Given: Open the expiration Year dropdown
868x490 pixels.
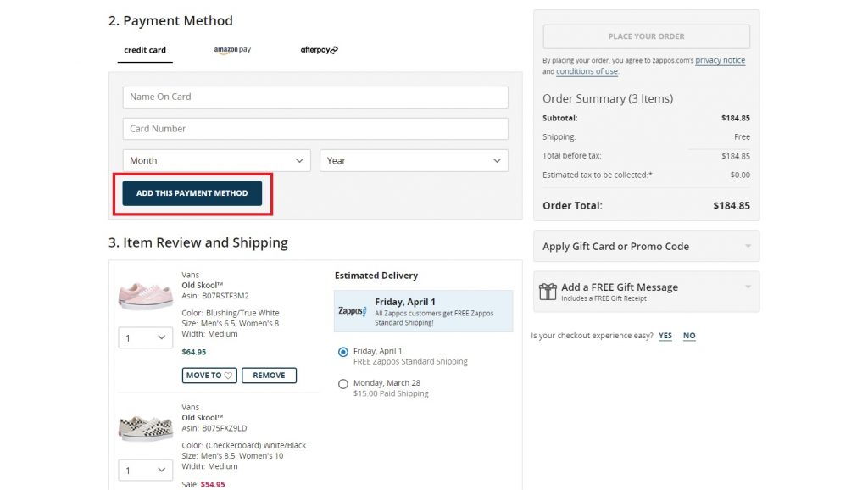Looking at the screenshot, I should [414, 160].
